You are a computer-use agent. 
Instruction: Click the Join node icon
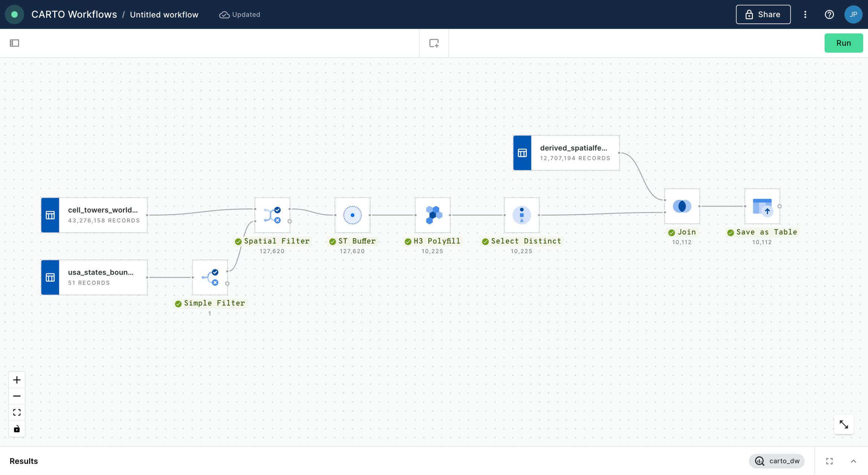pos(682,206)
